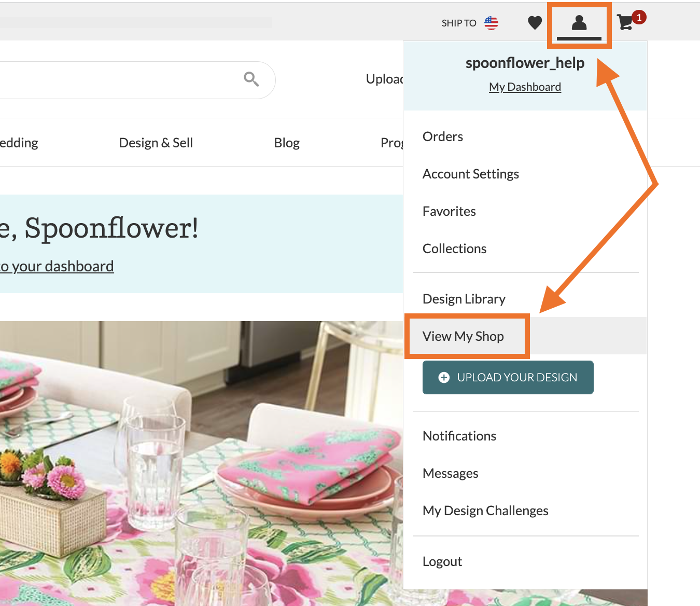Choose Favorites in the account menu
The width and height of the screenshot is (700, 606).
(449, 211)
